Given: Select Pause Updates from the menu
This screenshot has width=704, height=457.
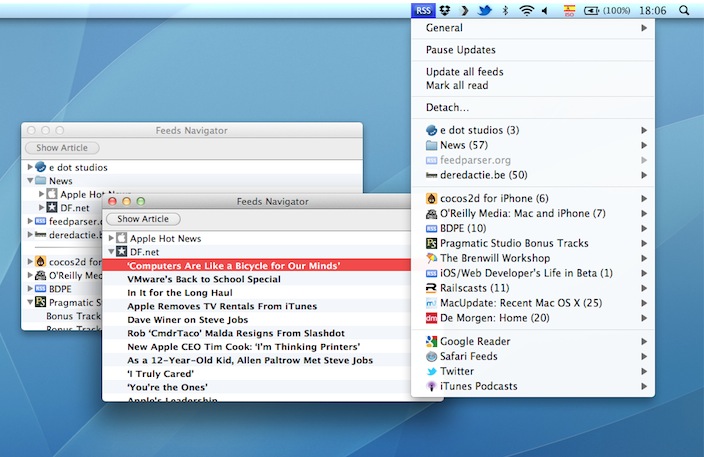Looking at the screenshot, I should point(460,50).
